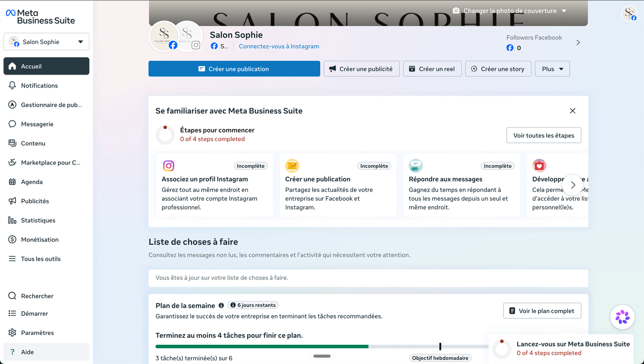Viewport: 644px width, 364px height.
Task: Click the 6 jours restants badge
Action: tap(253, 305)
